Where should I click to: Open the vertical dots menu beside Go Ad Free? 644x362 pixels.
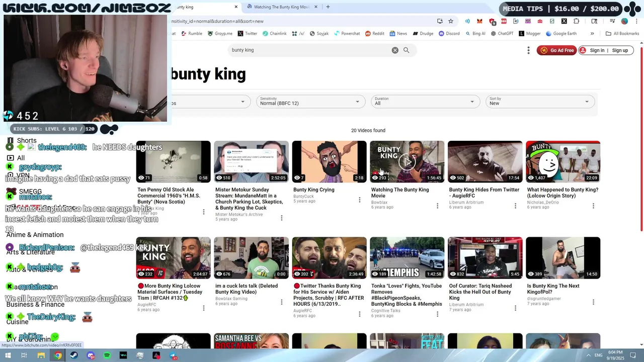[x=528, y=50]
